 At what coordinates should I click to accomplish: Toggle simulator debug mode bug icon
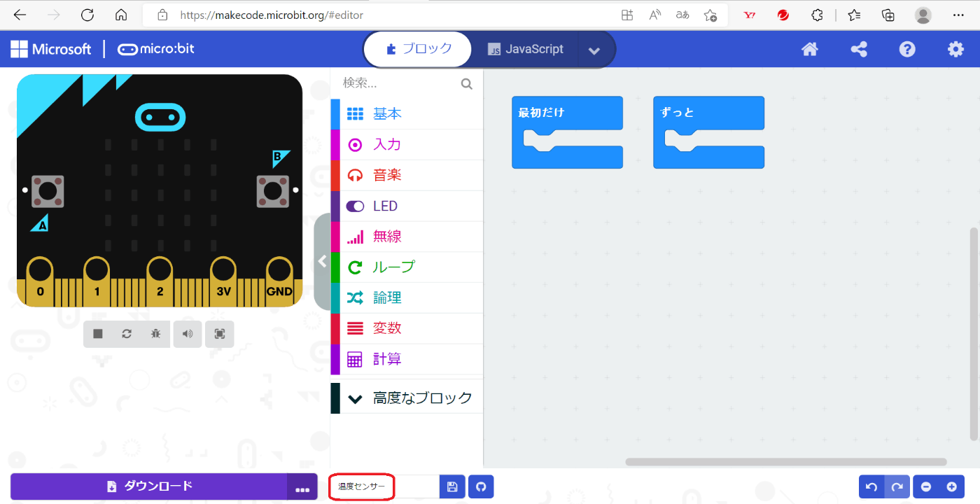[155, 334]
